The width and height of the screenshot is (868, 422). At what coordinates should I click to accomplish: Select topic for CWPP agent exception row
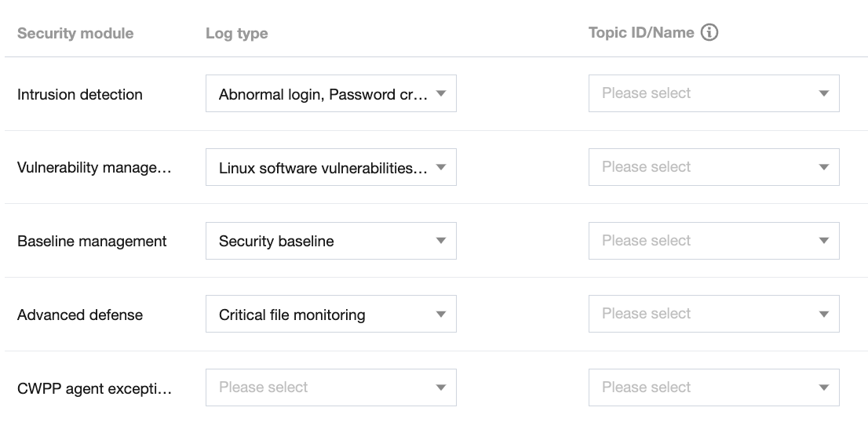713,387
